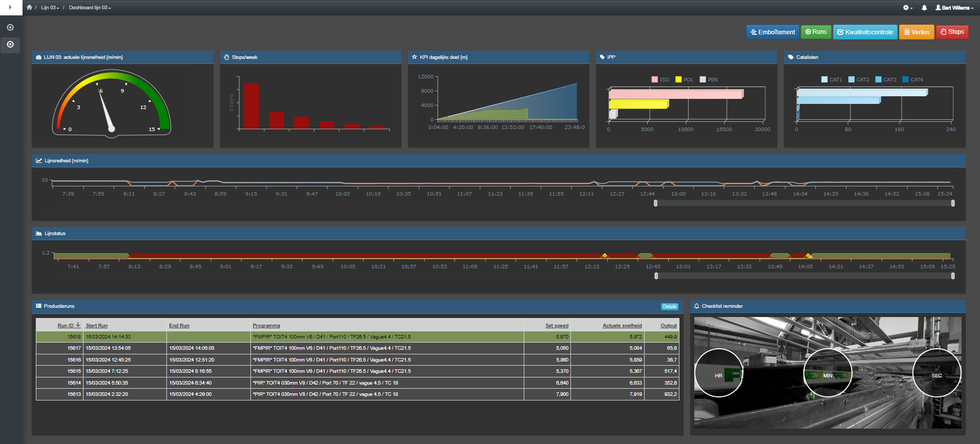The height and width of the screenshot is (444, 980).
Task: Click the tag icon in Catalisten header
Action: [x=791, y=57]
